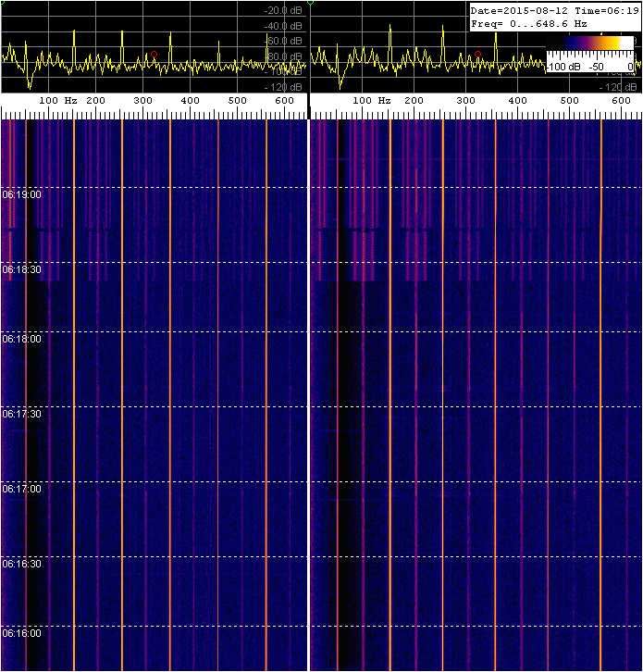Select the -100 dB color scale label
The width and height of the screenshot is (643, 672).
pyautogui.click(x=563, y=67)
